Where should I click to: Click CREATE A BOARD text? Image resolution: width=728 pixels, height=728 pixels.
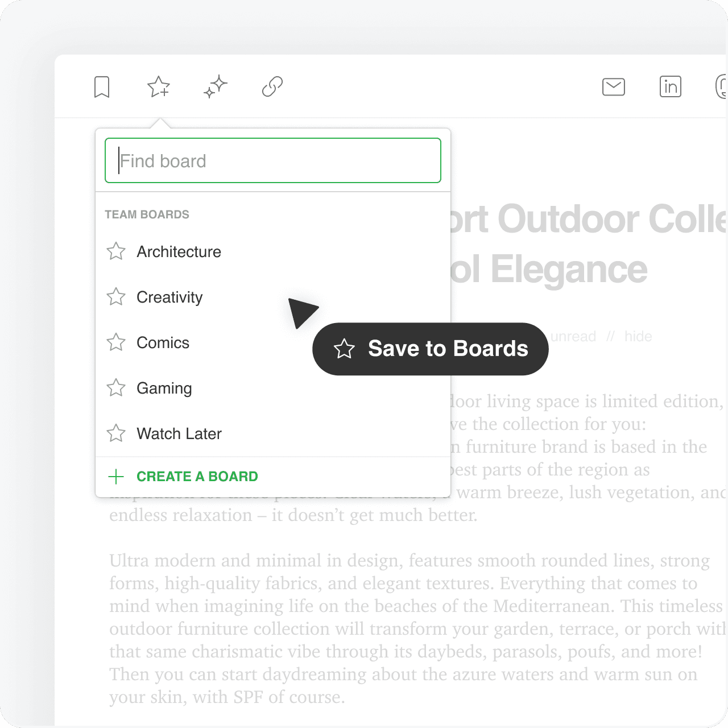(x=197, y=477)
